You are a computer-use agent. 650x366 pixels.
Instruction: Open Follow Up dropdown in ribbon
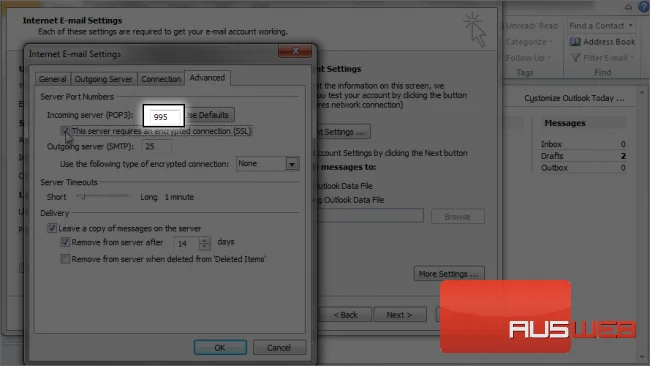529,58
